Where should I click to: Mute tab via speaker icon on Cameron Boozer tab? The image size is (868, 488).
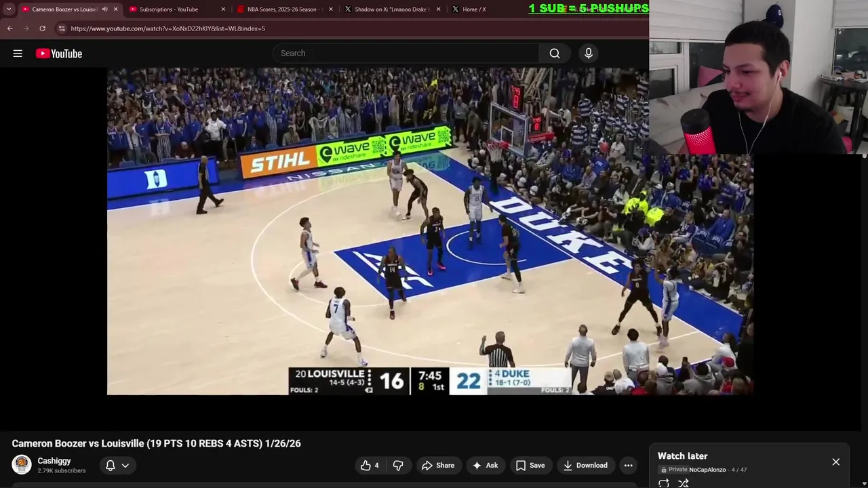(x=104, y=9)
